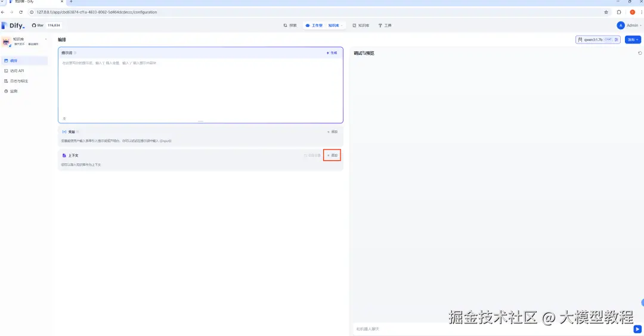The image size is (644, 336).
Task: Click the info icon beside 提示词
Action: (x=75, y=53)
